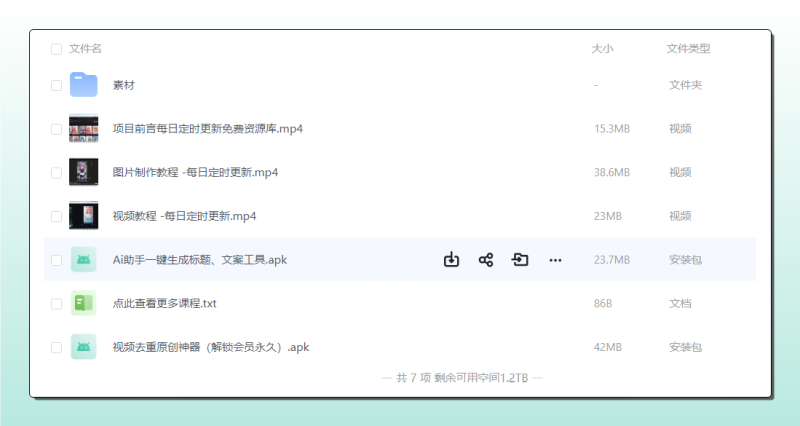
Task: Check the box for 视频去重原创神器 apk
Action: (x=56, y=347)
